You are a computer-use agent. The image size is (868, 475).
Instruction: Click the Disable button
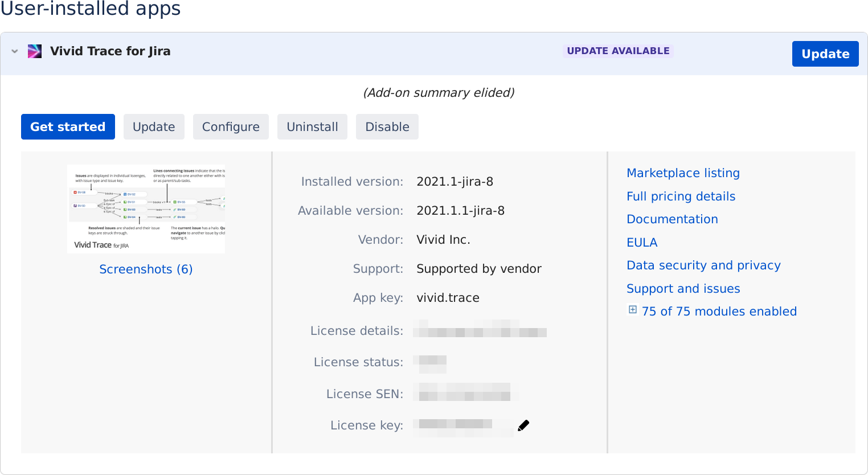coord(387,126)
